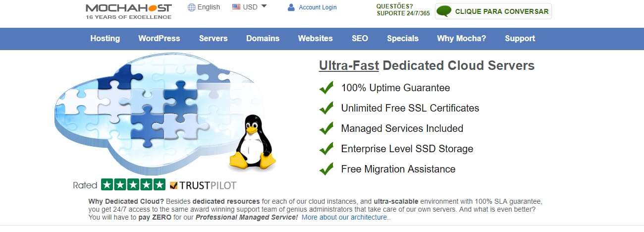The image size is (644, 232).
Task: Click the MochaHost logo
Action: click(x=128, y=11)
